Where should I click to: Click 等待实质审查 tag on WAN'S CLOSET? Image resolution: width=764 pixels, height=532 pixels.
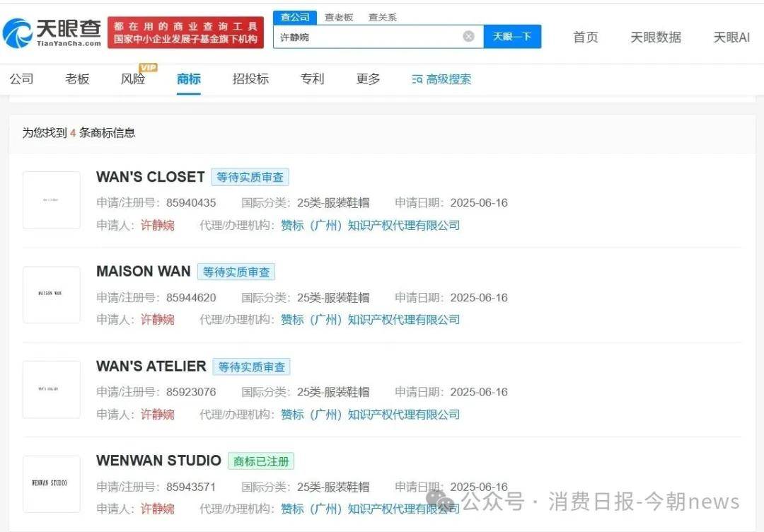coord(250,178)
